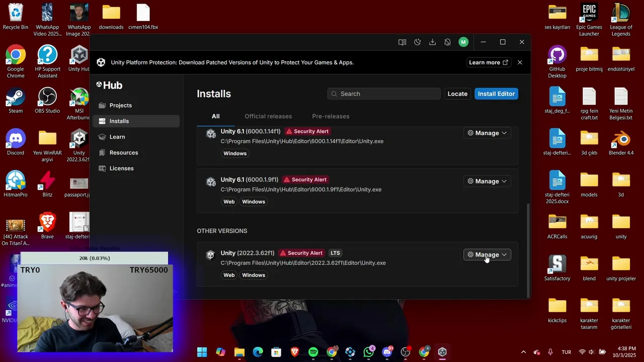Open the Recycle Bin desktop icon
The width and height of the screenshot is (644, 362).
[16, 17]
